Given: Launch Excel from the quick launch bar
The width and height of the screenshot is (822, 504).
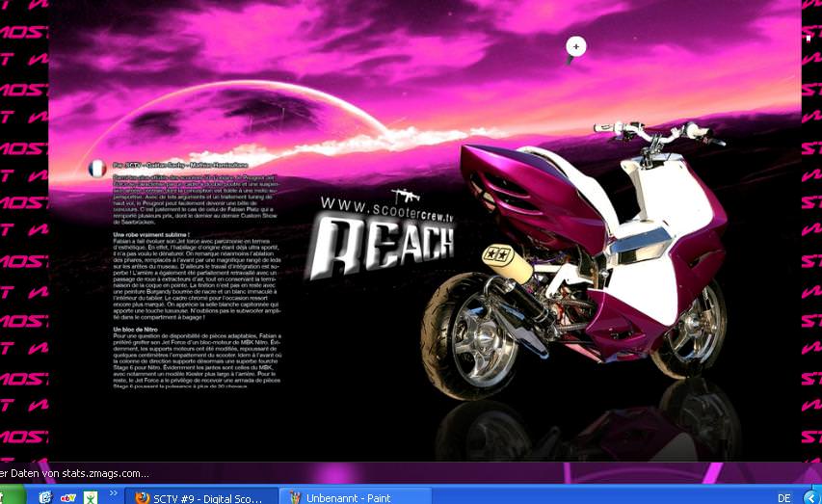Looking at the screenshot, I should coord(91,497).
